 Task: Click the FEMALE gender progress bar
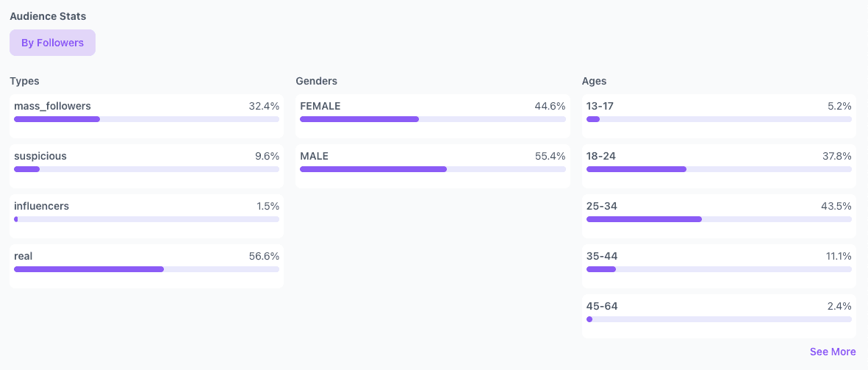click(x=432, y=119)
